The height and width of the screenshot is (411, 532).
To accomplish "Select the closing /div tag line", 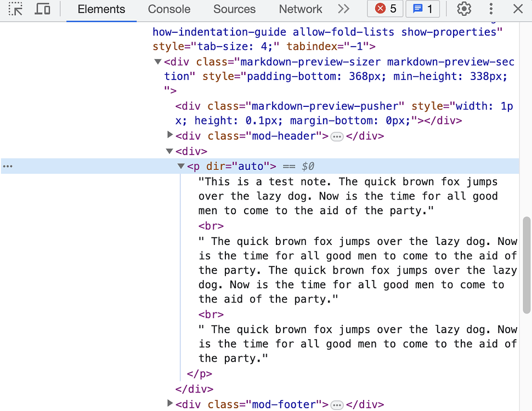I will 194,389.
